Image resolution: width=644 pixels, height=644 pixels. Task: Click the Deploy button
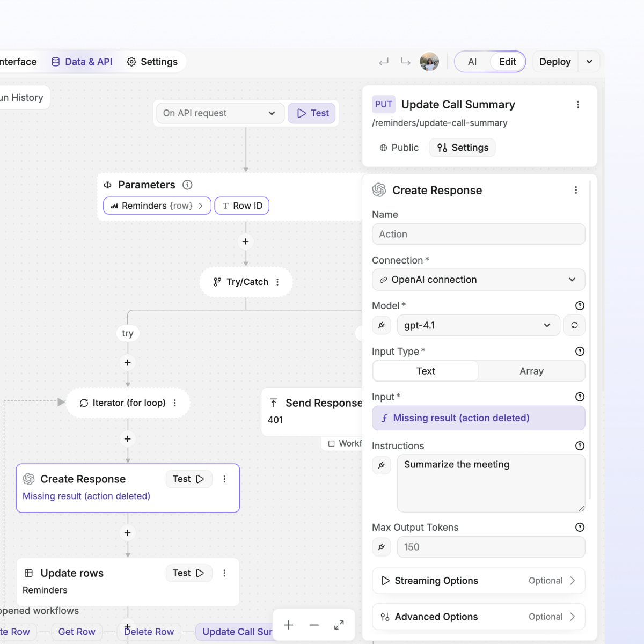[x=554, y=62]
